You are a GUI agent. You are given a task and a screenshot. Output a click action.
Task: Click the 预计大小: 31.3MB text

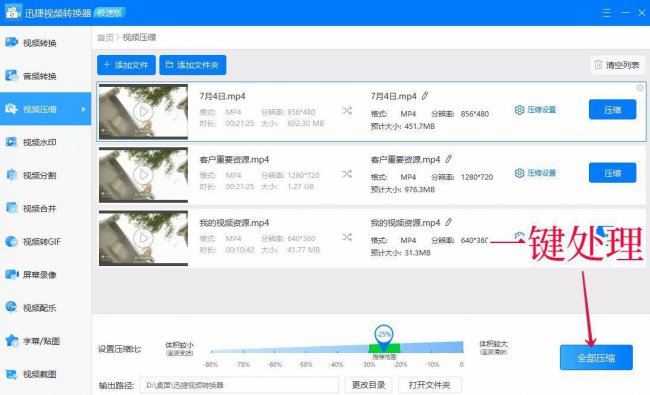point(400,253)
